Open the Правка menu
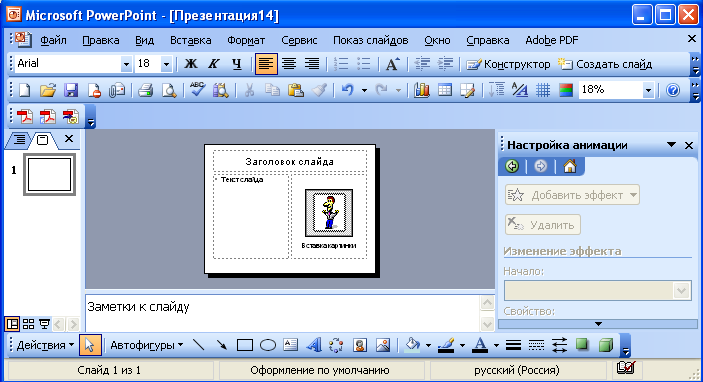The width and height of the screenshot is (703, 382). click(100, 40)
